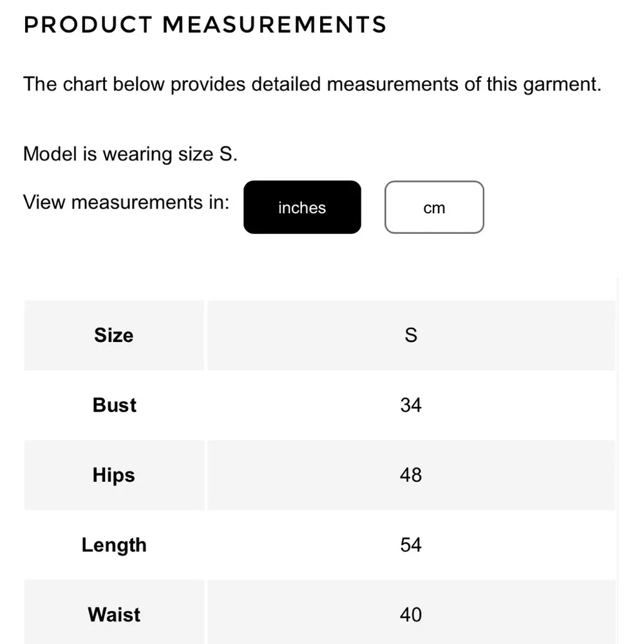Click the Hips value 48
644x644 pixels.
[x=411, y=475]
